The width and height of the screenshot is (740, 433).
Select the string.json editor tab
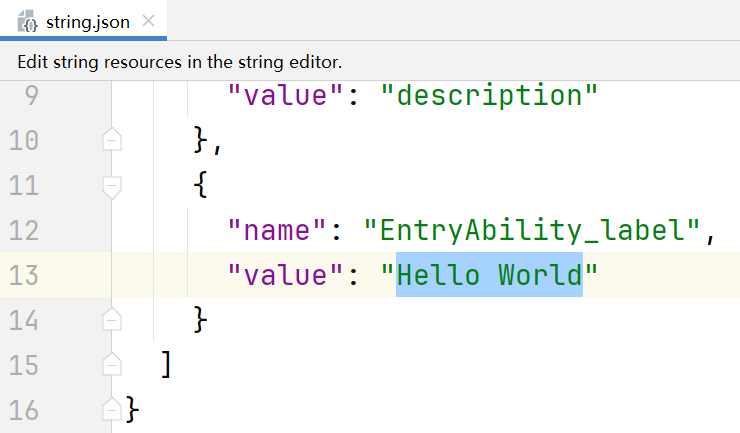tap(84, 21)
